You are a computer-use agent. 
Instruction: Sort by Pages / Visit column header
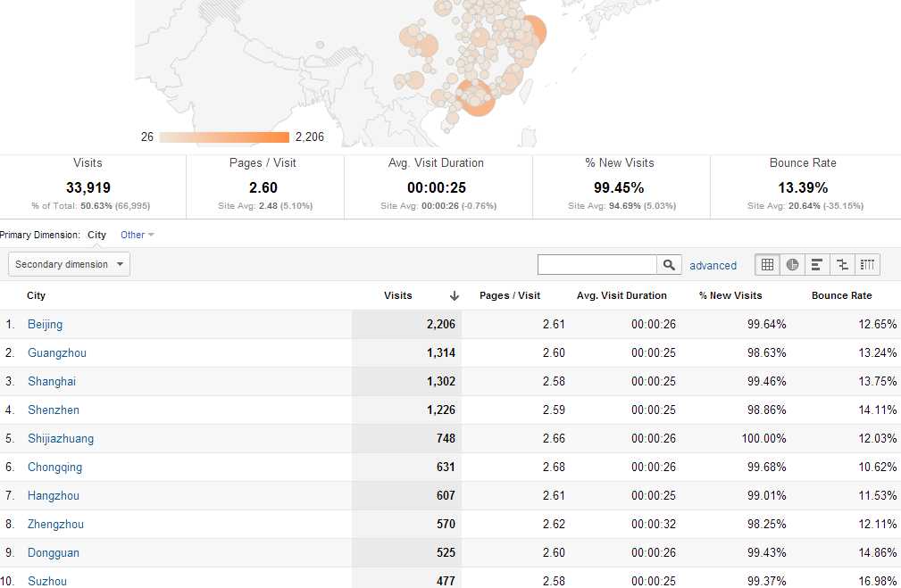[x=509, y=295]
